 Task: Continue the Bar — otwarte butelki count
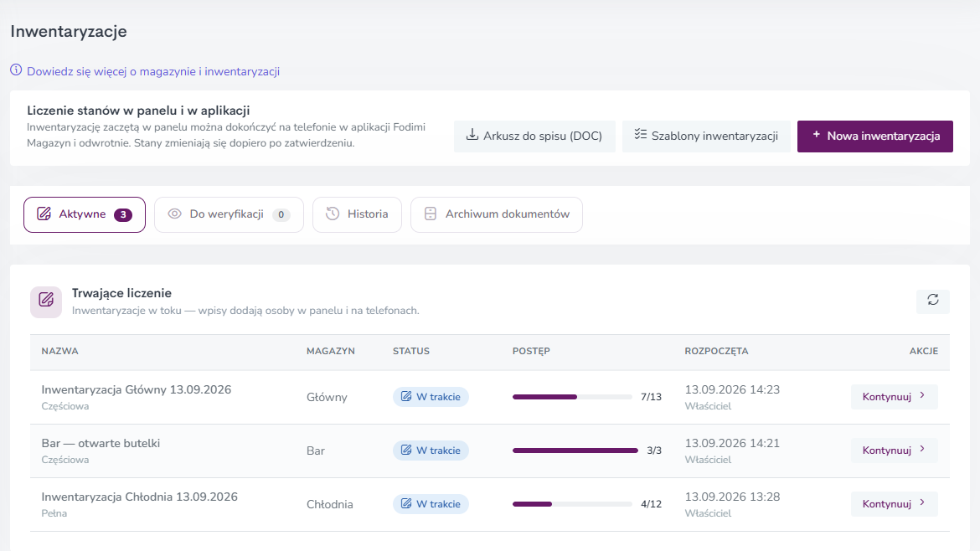(895, 451)
